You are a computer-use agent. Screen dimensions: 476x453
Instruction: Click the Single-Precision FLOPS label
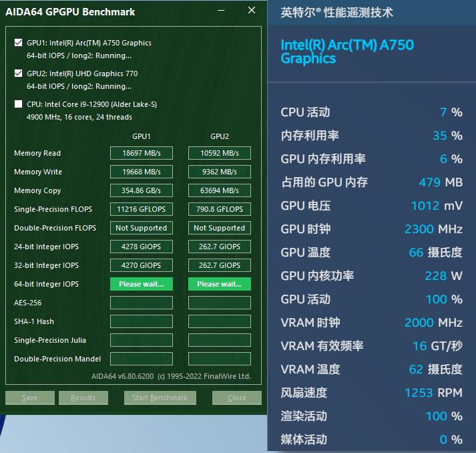[x=53, y=209]
